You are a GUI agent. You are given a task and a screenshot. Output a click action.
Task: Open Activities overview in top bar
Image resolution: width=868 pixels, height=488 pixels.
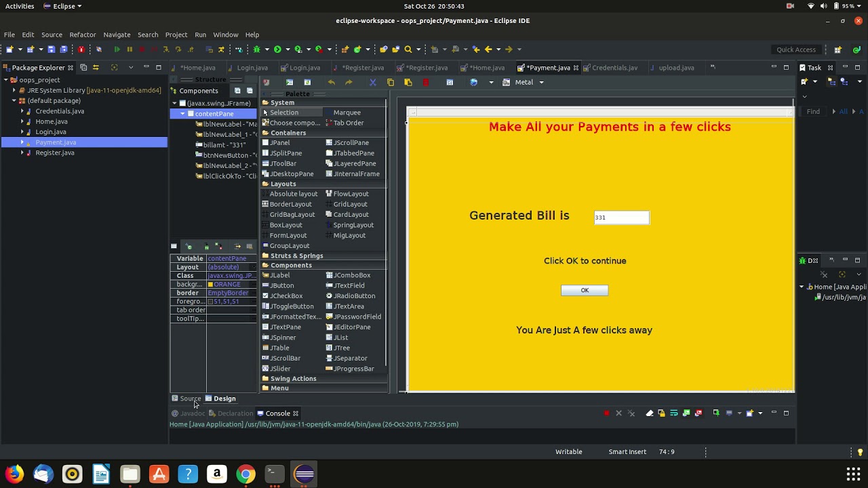pyautogui.click(x=20, y=6)
